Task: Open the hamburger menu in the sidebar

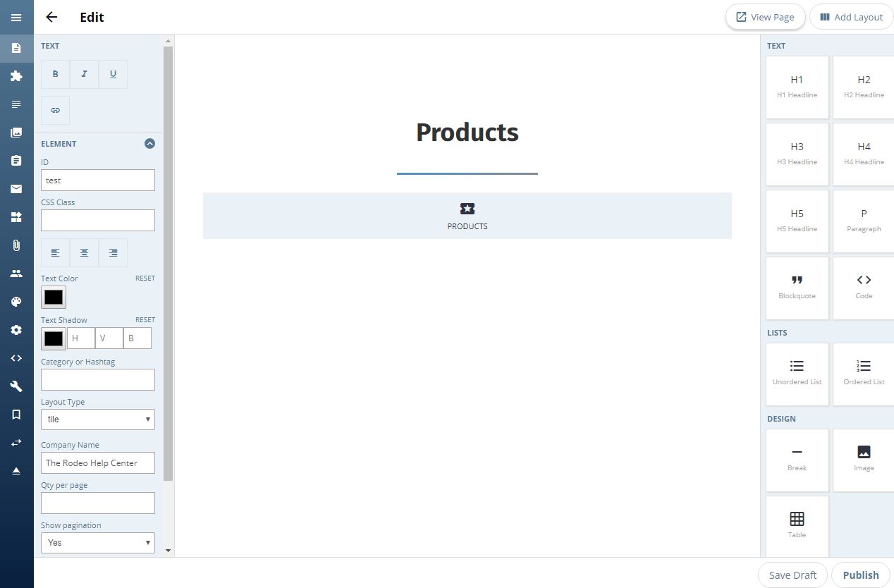Action: [16, 18]
